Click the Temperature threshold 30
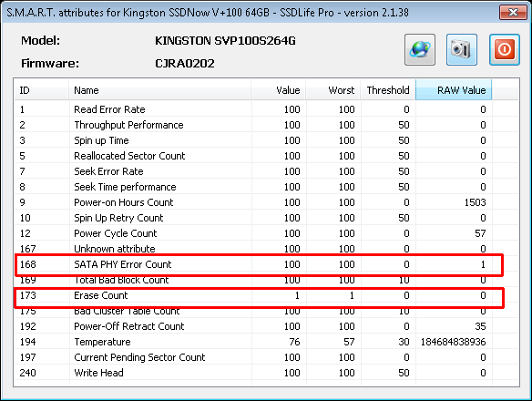Image resolution: width=532 pixels, height=401 pixels. (x=404, y=342)
